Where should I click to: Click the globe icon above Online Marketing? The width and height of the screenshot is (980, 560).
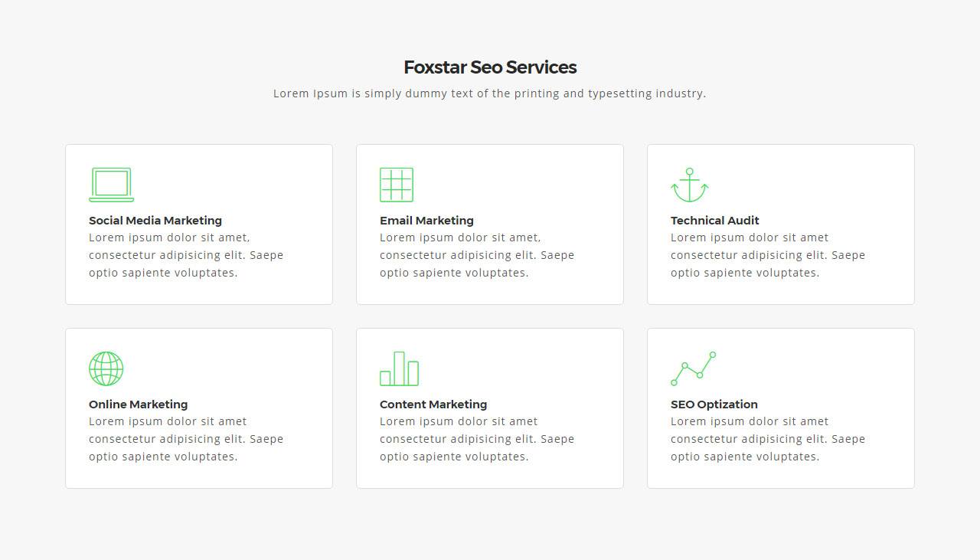pos(106,368)
